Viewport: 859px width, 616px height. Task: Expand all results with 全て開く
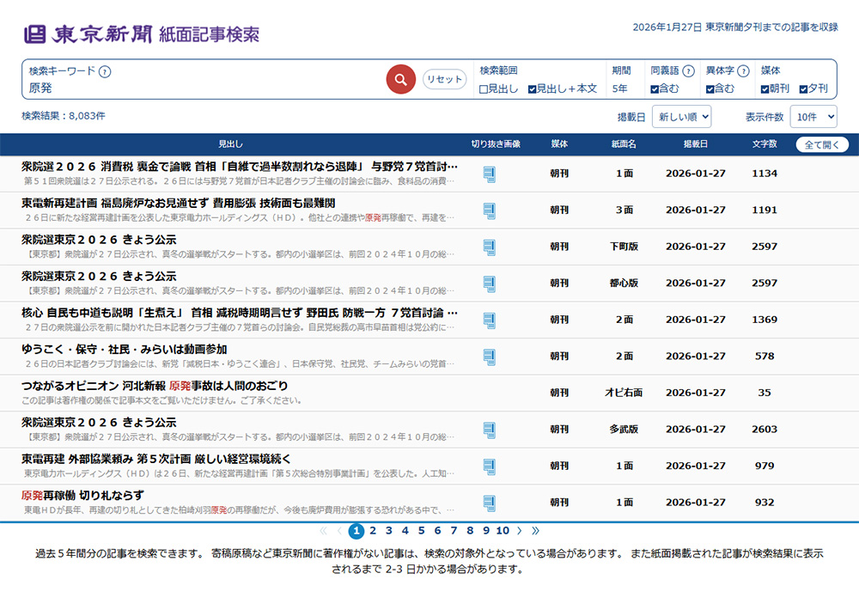click(x=822, y=144)
